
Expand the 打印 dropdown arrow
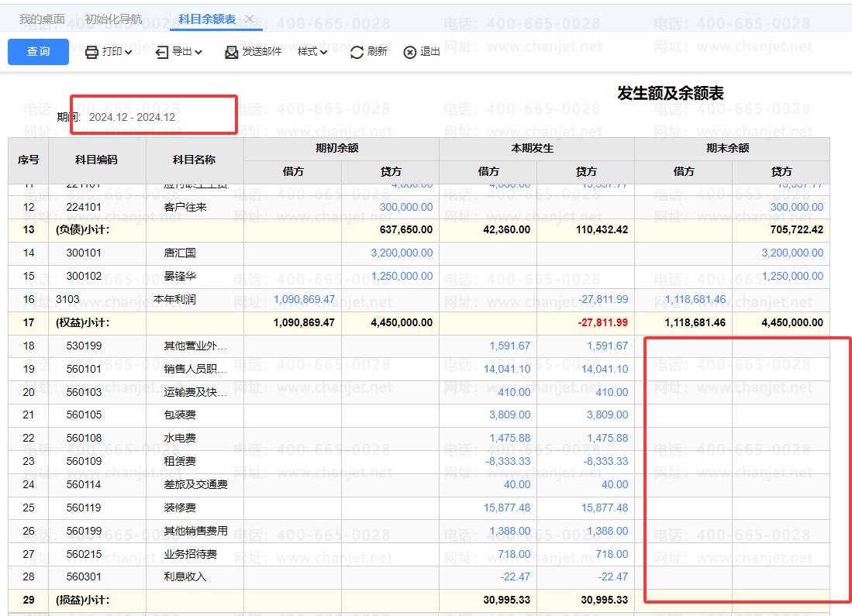coord(128,52)
